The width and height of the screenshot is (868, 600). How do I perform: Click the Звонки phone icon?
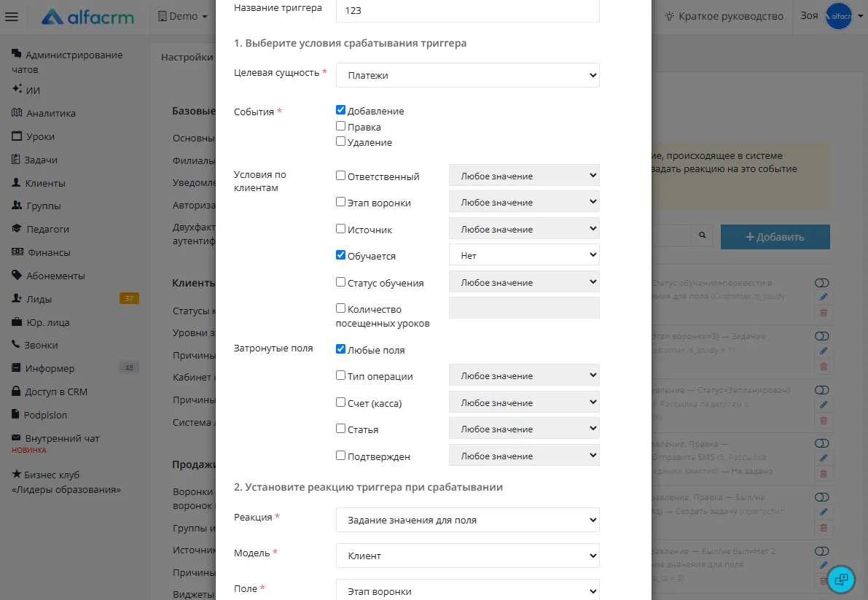(x=16, y=344)
